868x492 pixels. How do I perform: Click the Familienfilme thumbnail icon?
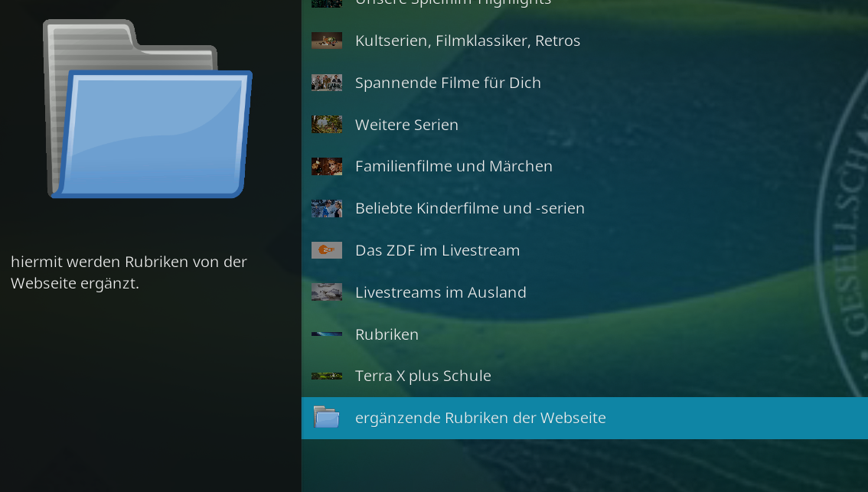(x=327, y=166)
